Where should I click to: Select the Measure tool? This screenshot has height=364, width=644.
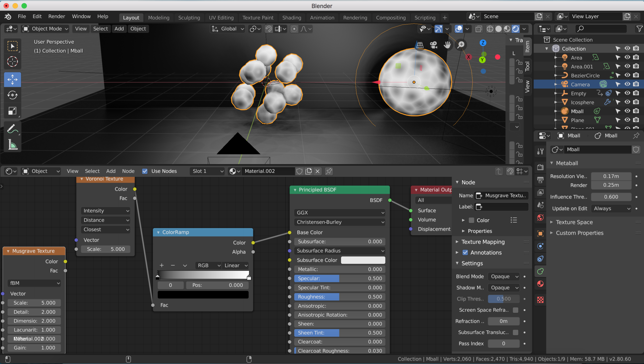click(12, 145)
